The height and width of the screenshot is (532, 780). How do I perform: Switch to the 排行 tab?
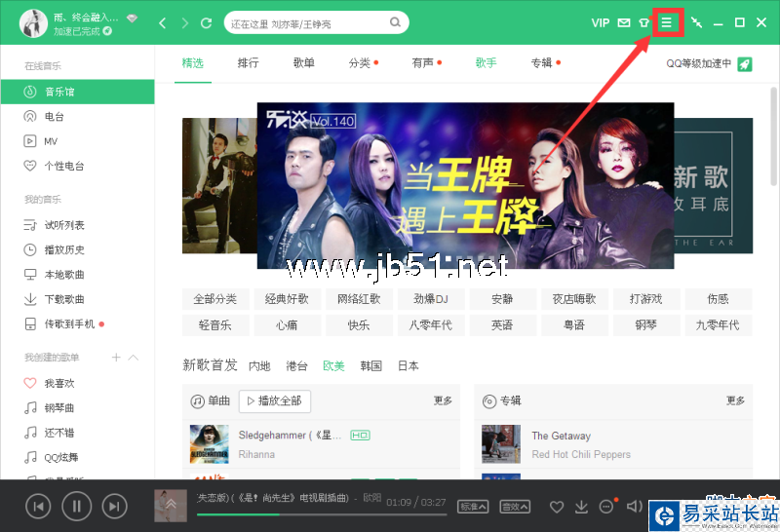click(x=248, y=63)
